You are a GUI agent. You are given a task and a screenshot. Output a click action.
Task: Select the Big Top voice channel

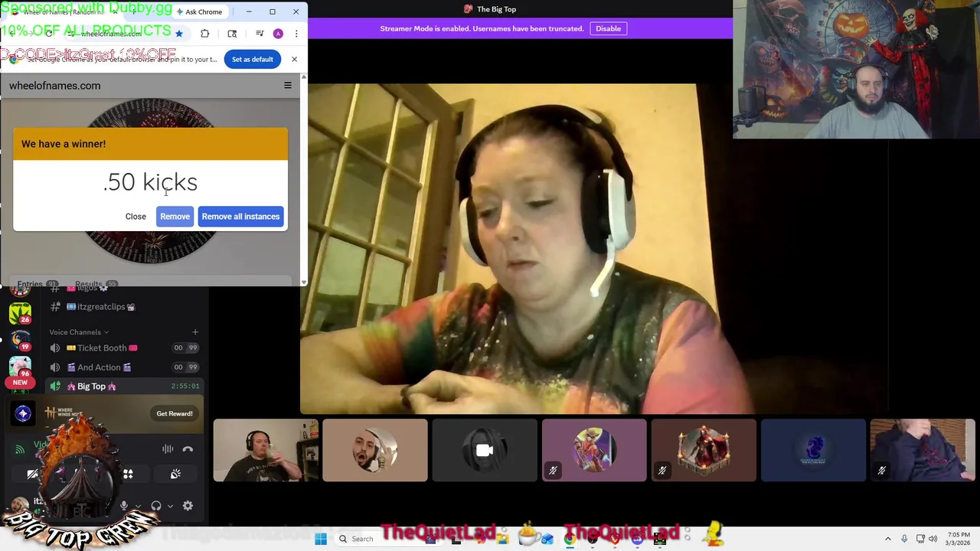click(x=125, y=386)
